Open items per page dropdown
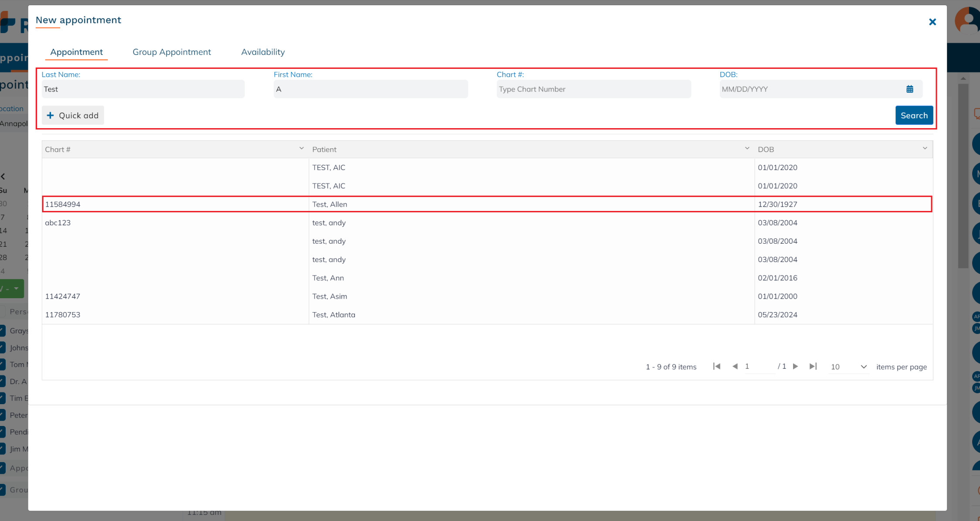980x521 pixels. tap(848, 367)
